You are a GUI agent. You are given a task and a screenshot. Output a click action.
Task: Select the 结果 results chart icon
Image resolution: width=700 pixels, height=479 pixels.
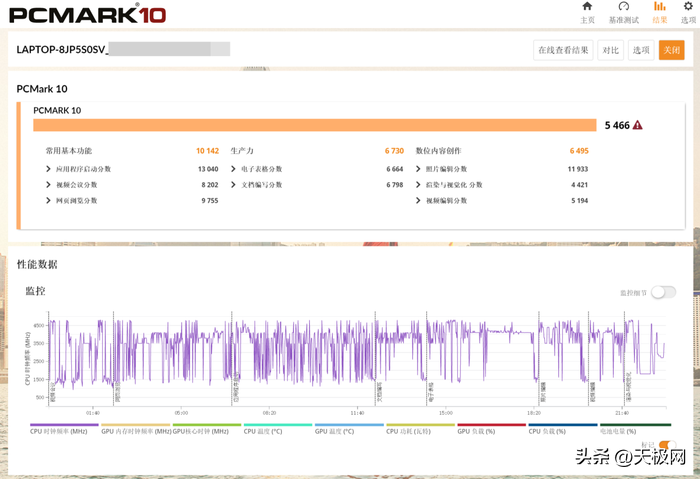(x=659, y=7)
